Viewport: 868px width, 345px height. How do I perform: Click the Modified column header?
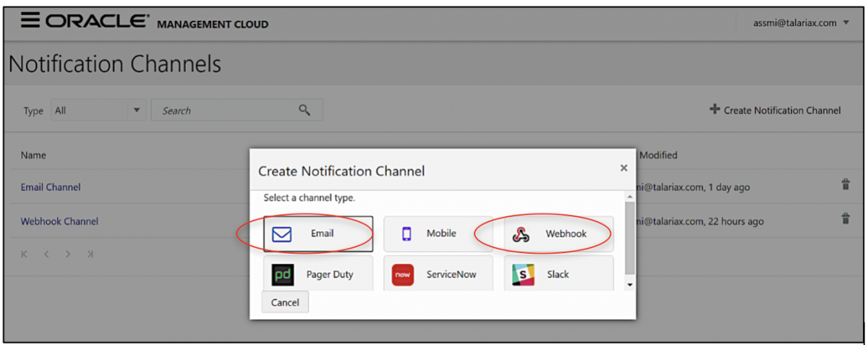point(657,155)
